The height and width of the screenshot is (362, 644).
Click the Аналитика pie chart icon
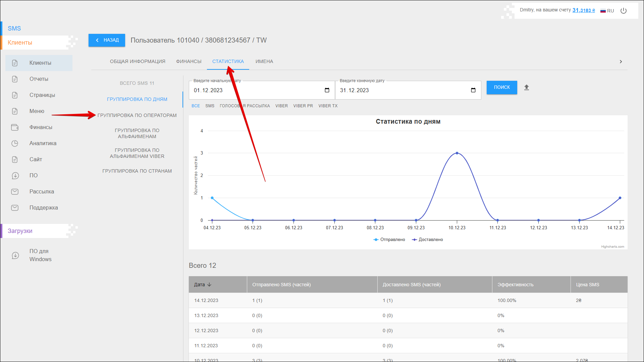[15, 143]
